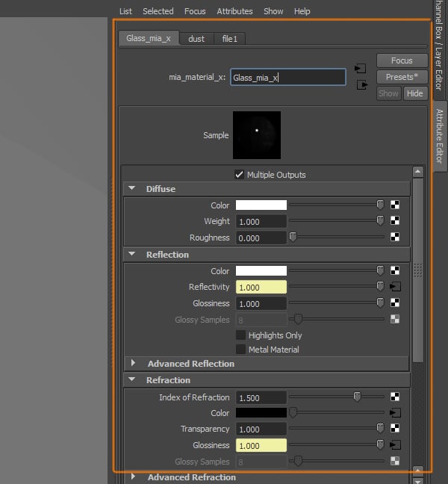Click the Presets button

tap(402, 77)
